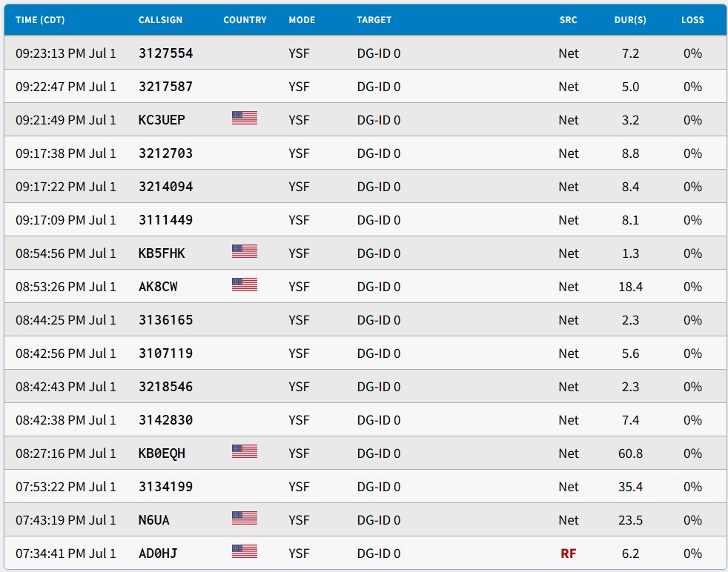Select timestamp 07:53:22 PM Jul 1
The width and height of the screenshot is (728, 572).
pyautogui.click(x=65, y=487)
